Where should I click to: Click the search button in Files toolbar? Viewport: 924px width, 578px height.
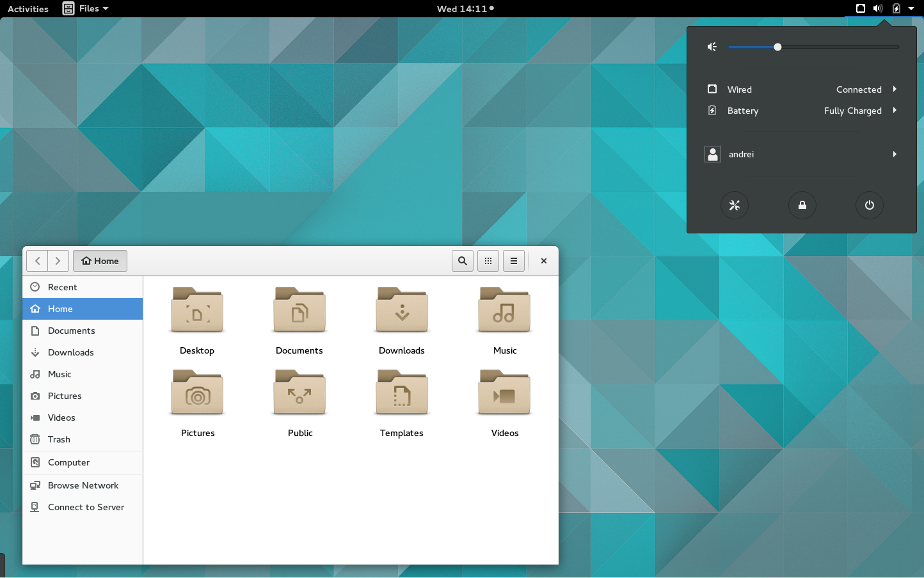tap(463, 261)
